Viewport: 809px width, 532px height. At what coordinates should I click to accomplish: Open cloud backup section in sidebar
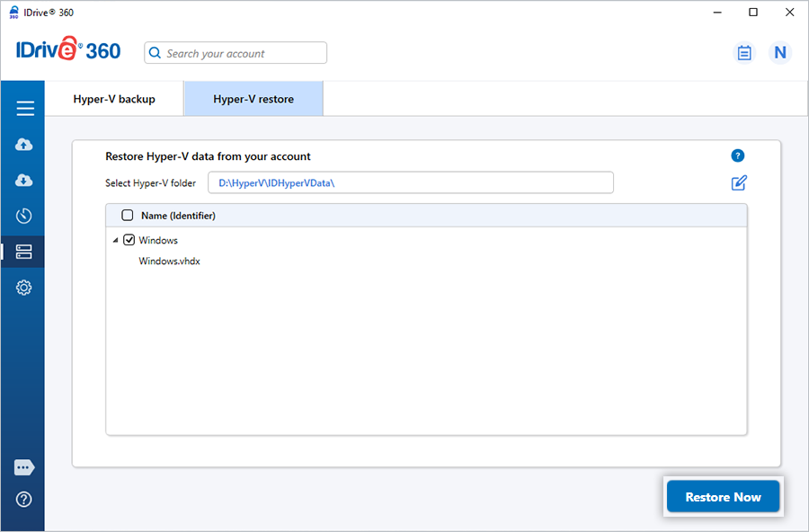pyautogui.click(x=24, y=145)
